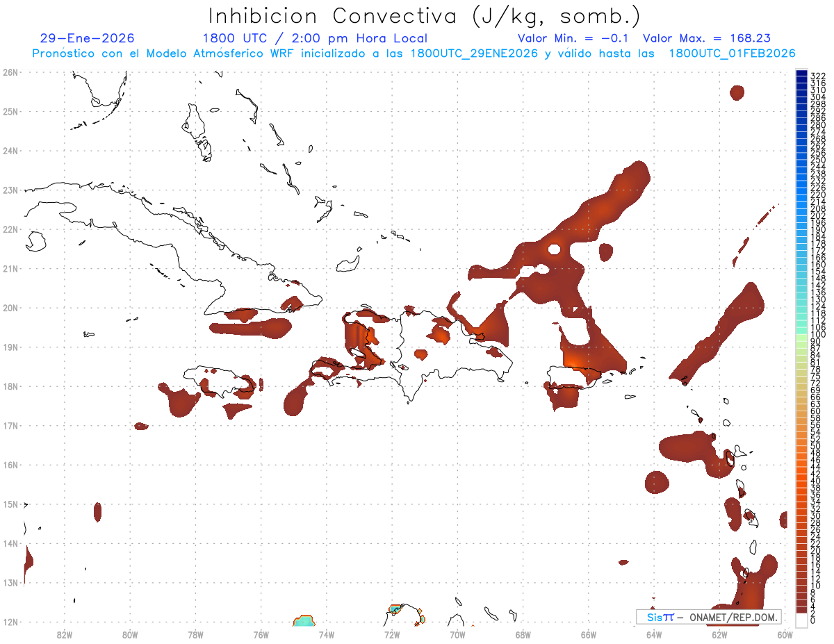Click the 19N latitude label

pos(10,347)
